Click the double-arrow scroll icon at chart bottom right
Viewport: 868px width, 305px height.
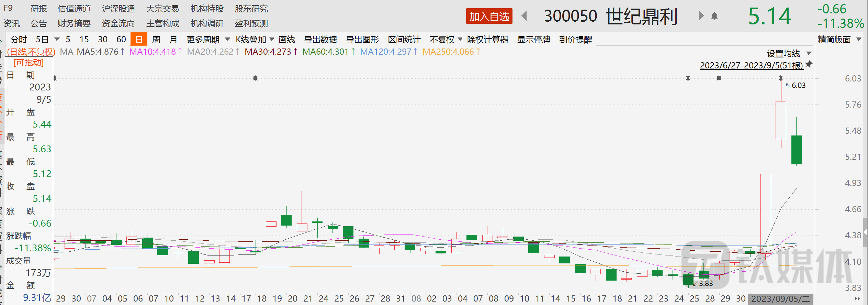point(857,298)
